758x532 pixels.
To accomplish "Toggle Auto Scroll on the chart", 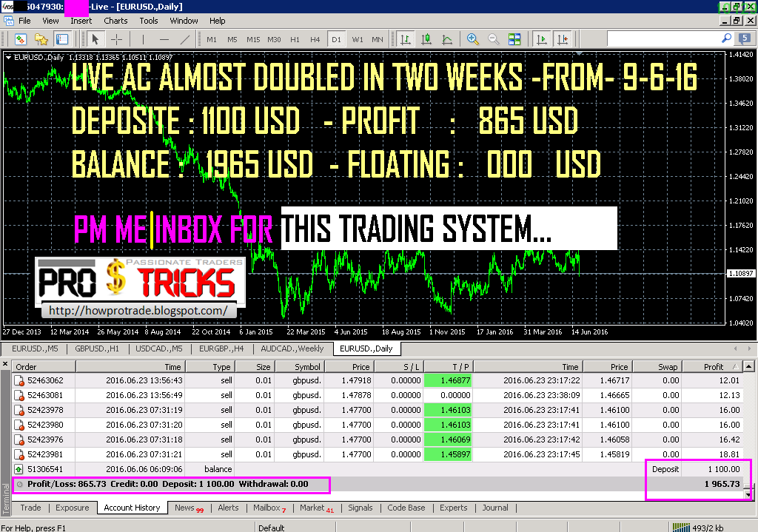I will (541, 40).
